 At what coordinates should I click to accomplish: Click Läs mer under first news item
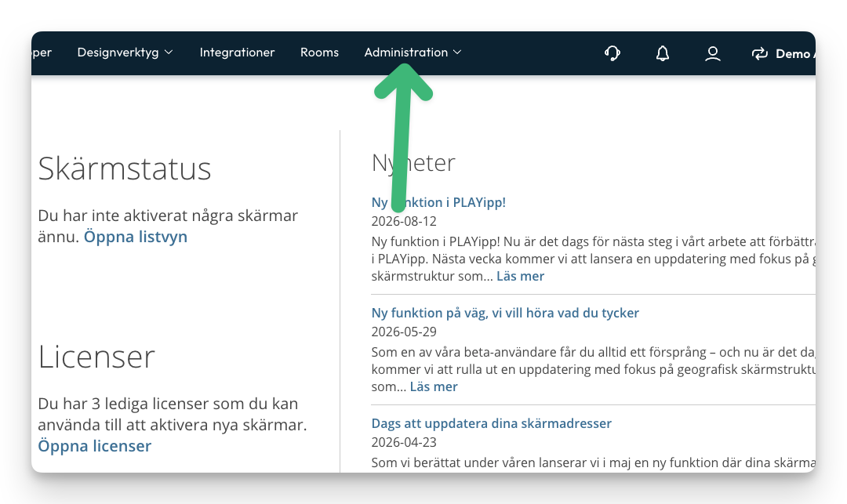point(520,276)
